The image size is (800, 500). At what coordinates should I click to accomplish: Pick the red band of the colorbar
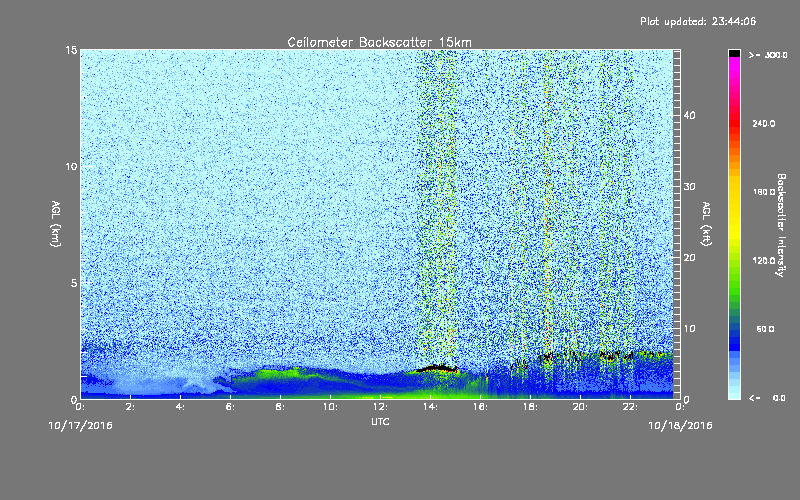coord(734,122)
